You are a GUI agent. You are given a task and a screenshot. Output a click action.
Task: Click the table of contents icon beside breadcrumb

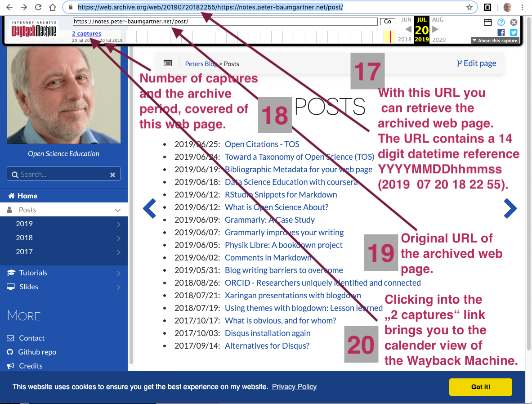coord(167,63)
